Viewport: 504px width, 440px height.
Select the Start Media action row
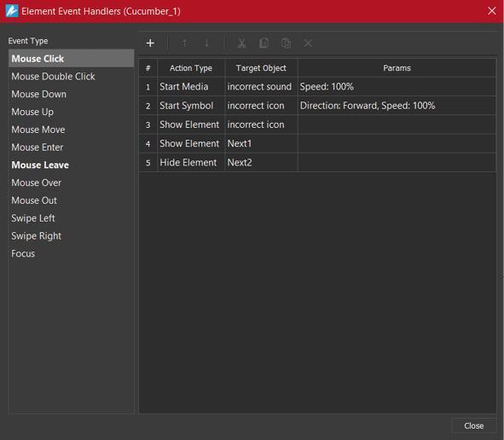coord(317,87)
